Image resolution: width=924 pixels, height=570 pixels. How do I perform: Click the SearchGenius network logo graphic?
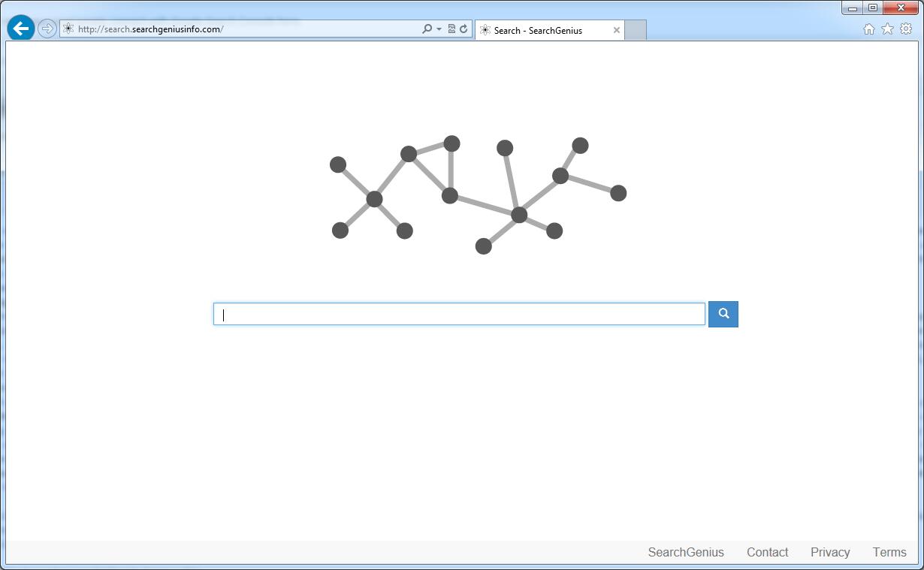tap(478, 195)
